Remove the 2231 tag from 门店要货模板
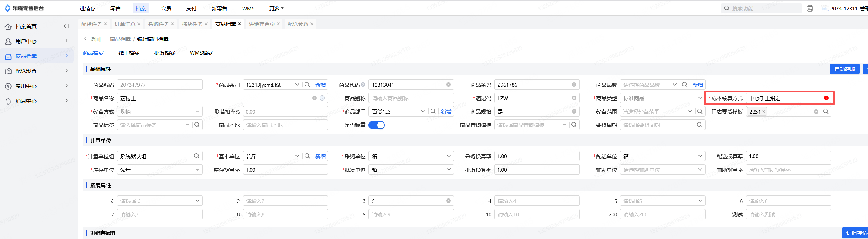The image size is (868, 239). pos(764,112)
